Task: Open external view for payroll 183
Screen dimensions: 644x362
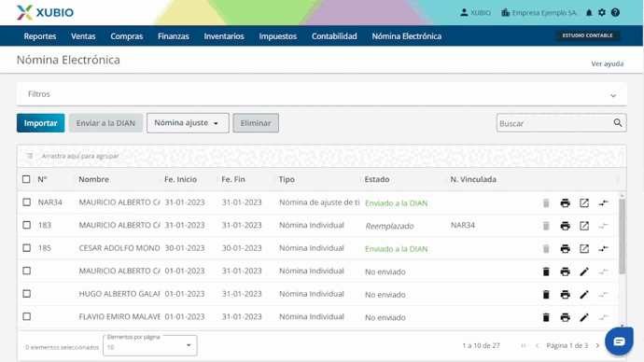Action: 584,226
